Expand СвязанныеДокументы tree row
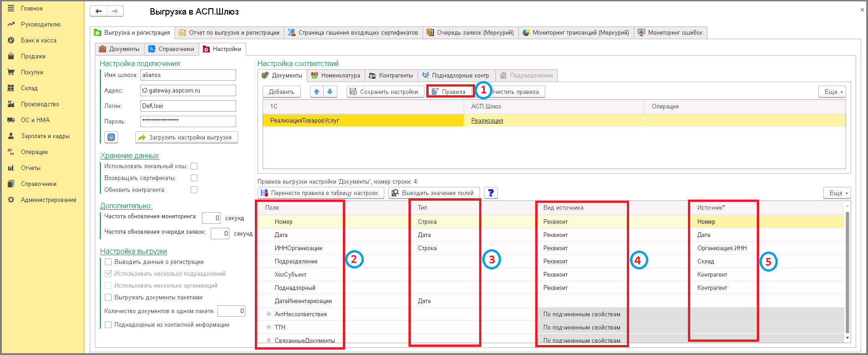The width and height of the screenshot is (868, 355). pyautogui.click(x=269, y=340)
